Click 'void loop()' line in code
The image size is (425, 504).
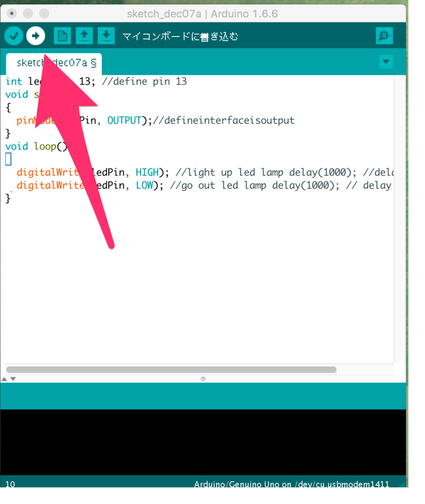click(36, 147)
